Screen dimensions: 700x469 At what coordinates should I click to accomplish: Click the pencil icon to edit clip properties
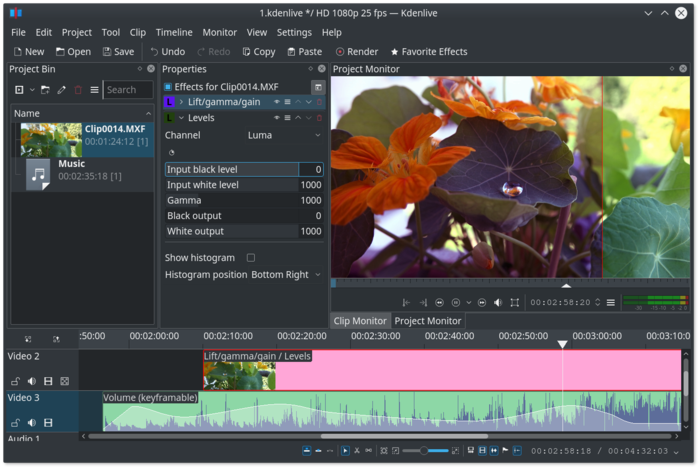pyautogui.click(x=62, y=90)
